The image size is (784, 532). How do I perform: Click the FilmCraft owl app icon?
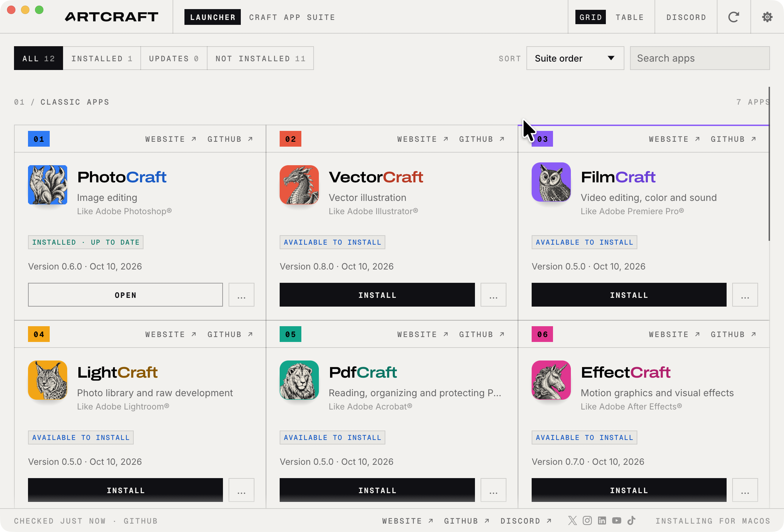[551, 182]
